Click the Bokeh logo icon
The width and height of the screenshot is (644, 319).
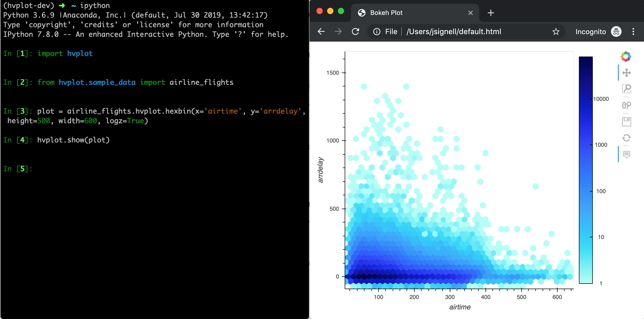(x=626, y=57)
